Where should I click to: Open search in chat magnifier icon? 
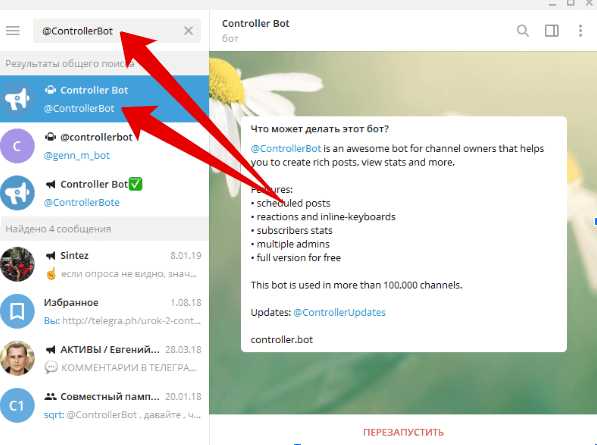pyautogui.click(x=523, y=30)
